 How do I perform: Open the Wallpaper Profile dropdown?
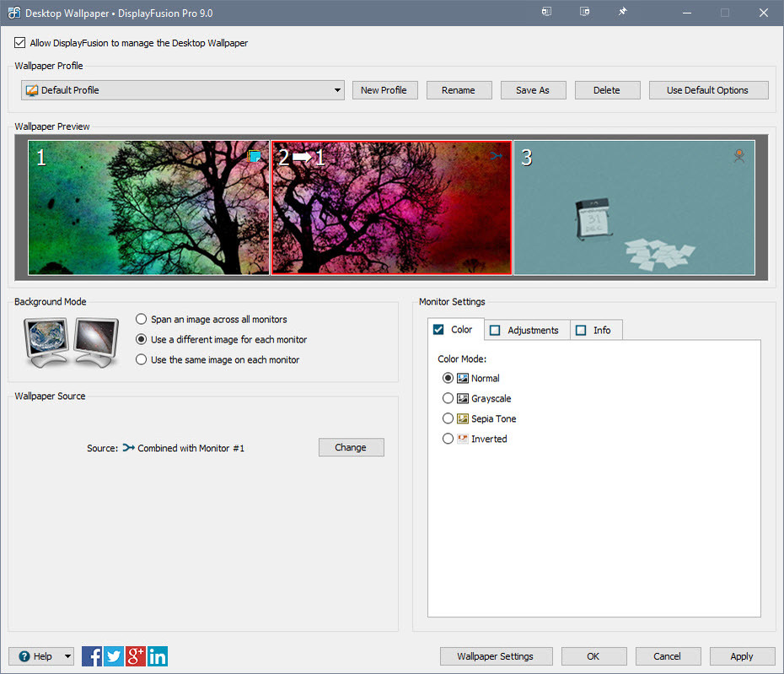pyautogui.click(x=336, y=89)
